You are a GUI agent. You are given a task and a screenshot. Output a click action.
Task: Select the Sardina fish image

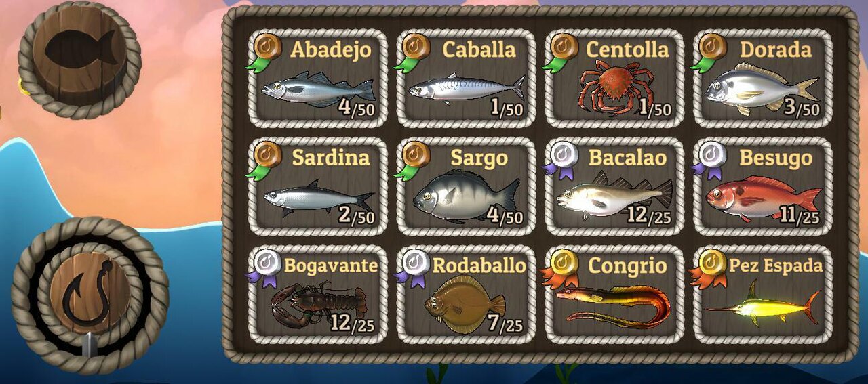(319, 198)
